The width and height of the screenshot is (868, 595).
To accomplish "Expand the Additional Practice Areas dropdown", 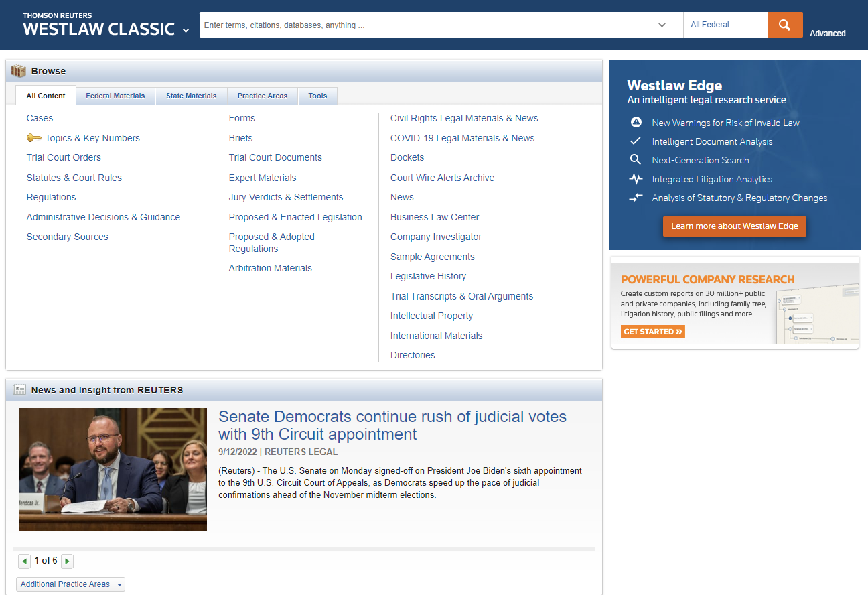I will (70, 584).
